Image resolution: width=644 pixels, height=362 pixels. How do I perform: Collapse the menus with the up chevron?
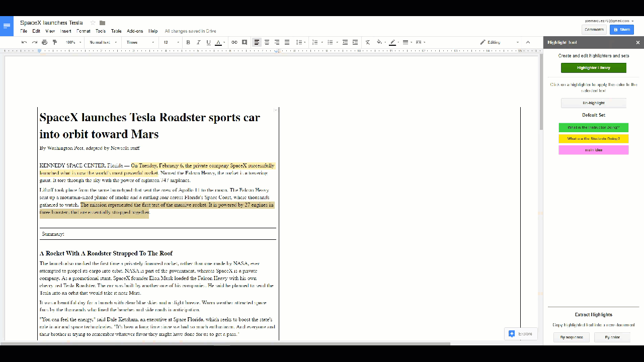(x=528, y=42)
